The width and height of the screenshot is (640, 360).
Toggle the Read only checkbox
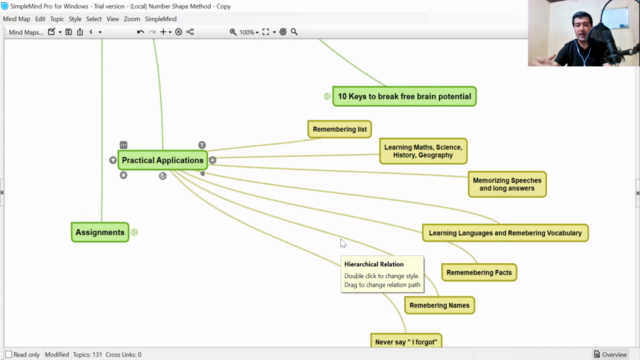click(x=9, y=354)
